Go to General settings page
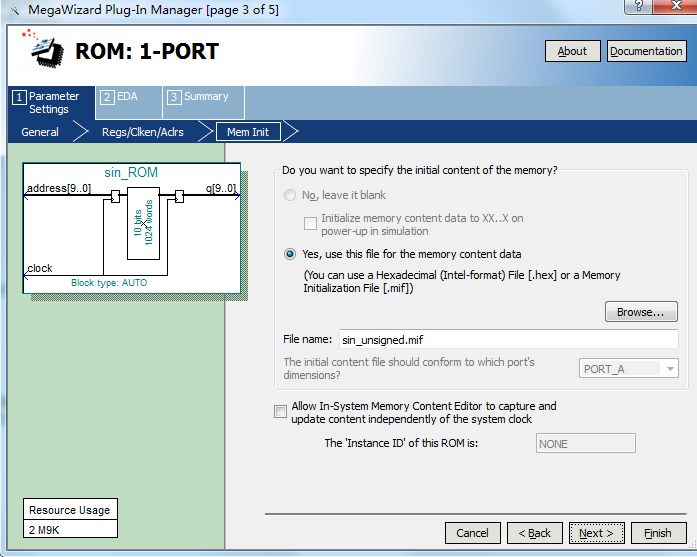Image resolution: width=697 pixels, height=557 pixels. tap(40, 132)
